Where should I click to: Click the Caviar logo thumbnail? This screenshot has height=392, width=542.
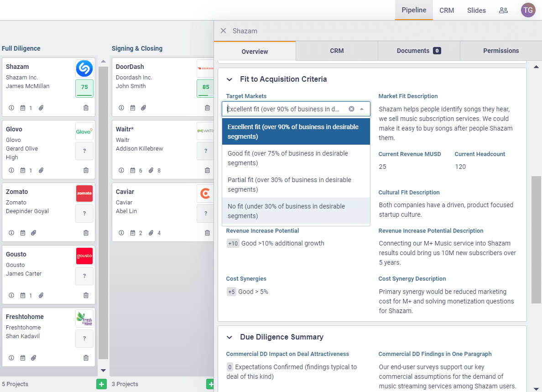coord(205,193)
